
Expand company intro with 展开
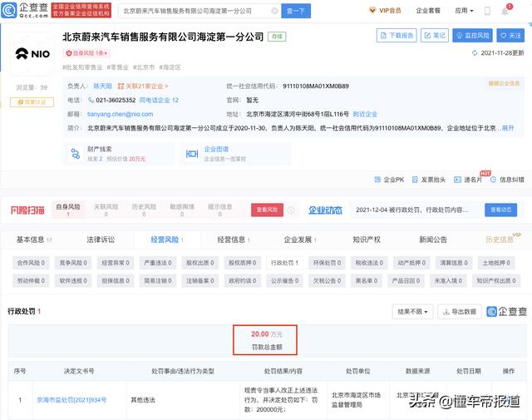click(508, 128)
